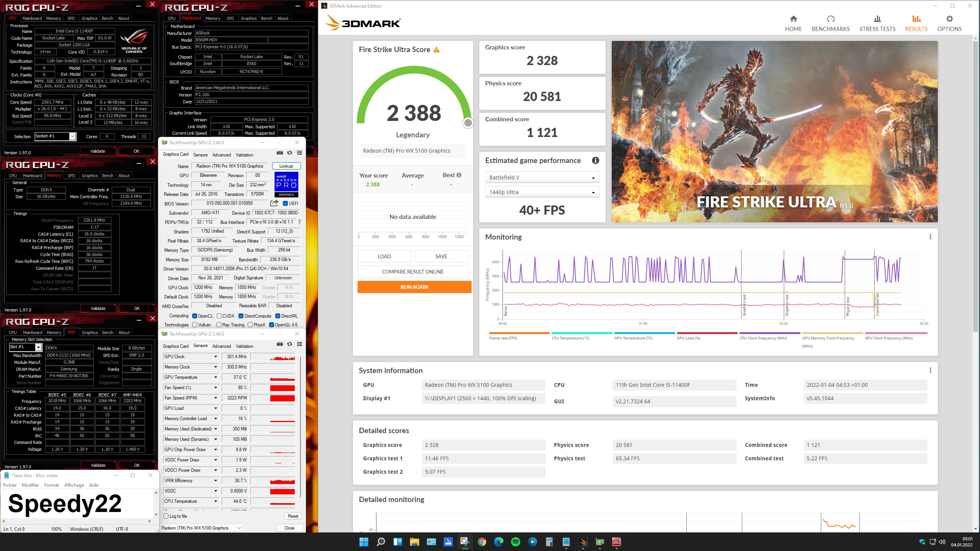This screenshot has width=980, height=551.
Task: Open Monitoring panel three-dot menu
Action: pyautogui.click(x=930, y=237)
